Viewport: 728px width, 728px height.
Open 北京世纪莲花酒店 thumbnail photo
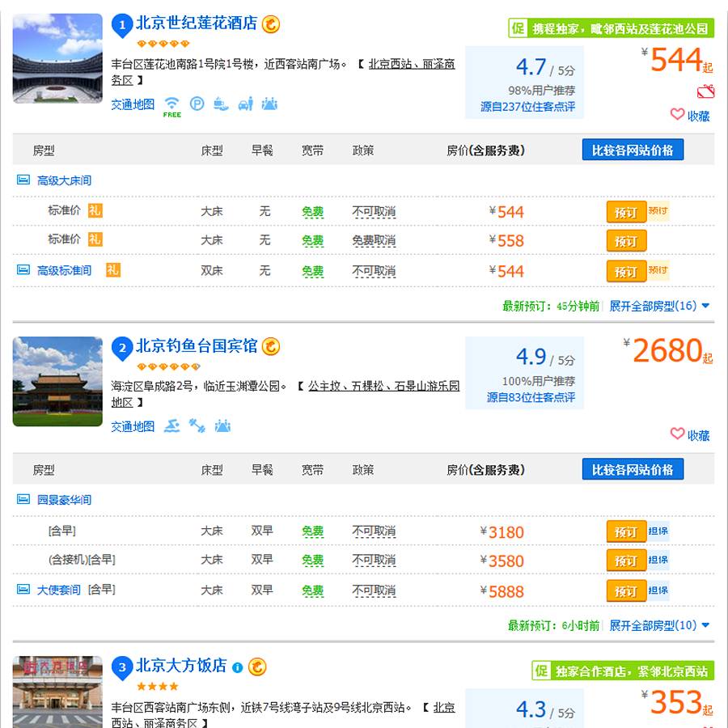coord(57,58)
